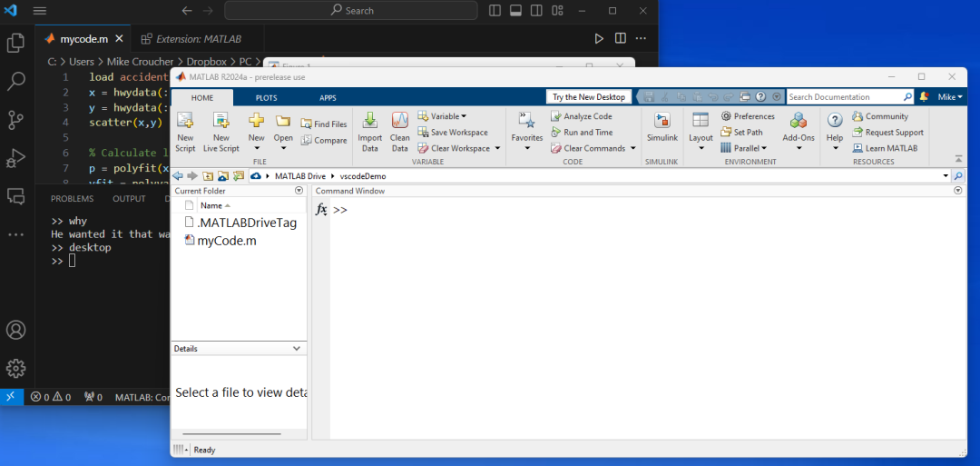Viewport: 980px width, 466px height.
Task: Open the Favorites dropdown
Action: (527, 132)
